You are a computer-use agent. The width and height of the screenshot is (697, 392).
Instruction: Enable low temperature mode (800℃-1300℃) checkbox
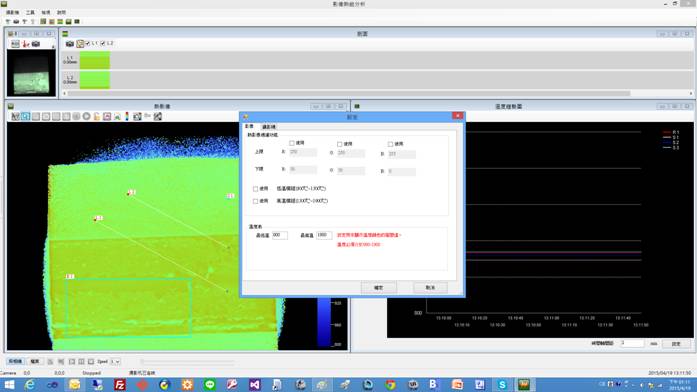[x=256, y=189]
